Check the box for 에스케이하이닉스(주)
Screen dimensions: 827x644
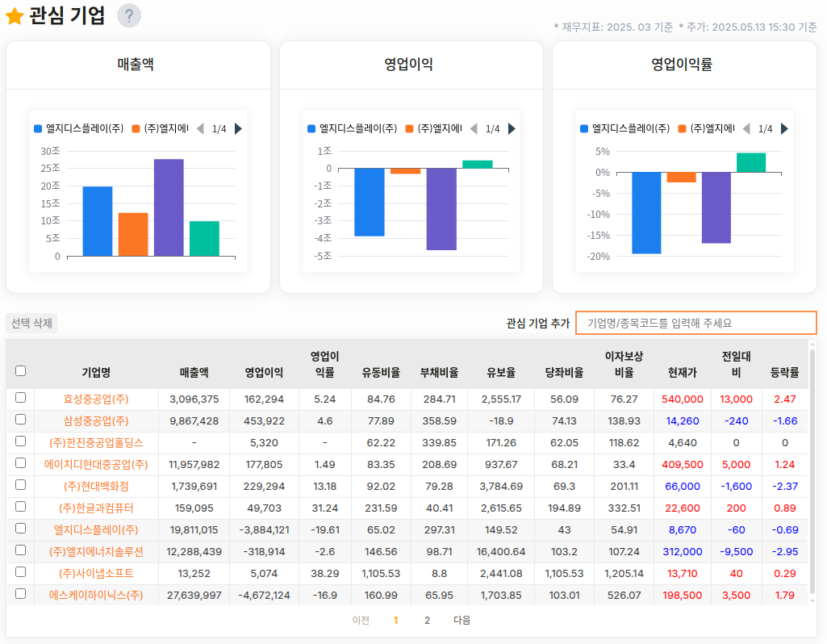click(20, 594)
